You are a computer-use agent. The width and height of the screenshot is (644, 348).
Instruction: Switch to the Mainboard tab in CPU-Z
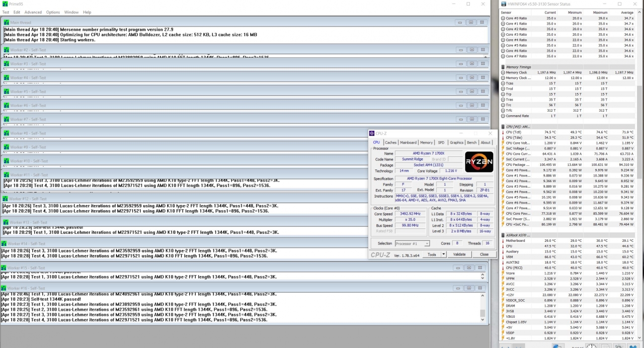coord(408,143)
